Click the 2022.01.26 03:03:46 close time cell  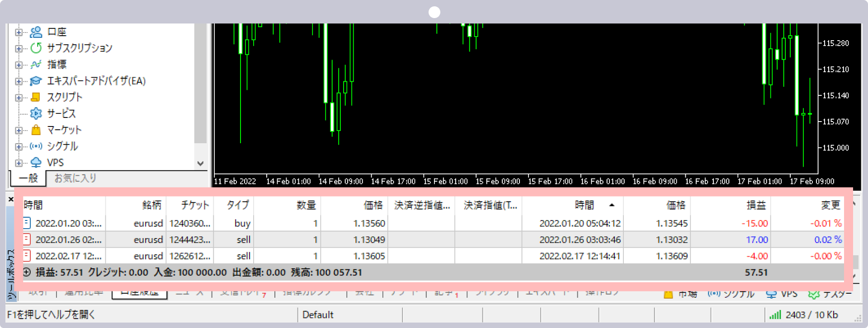[x=580, y=239]
